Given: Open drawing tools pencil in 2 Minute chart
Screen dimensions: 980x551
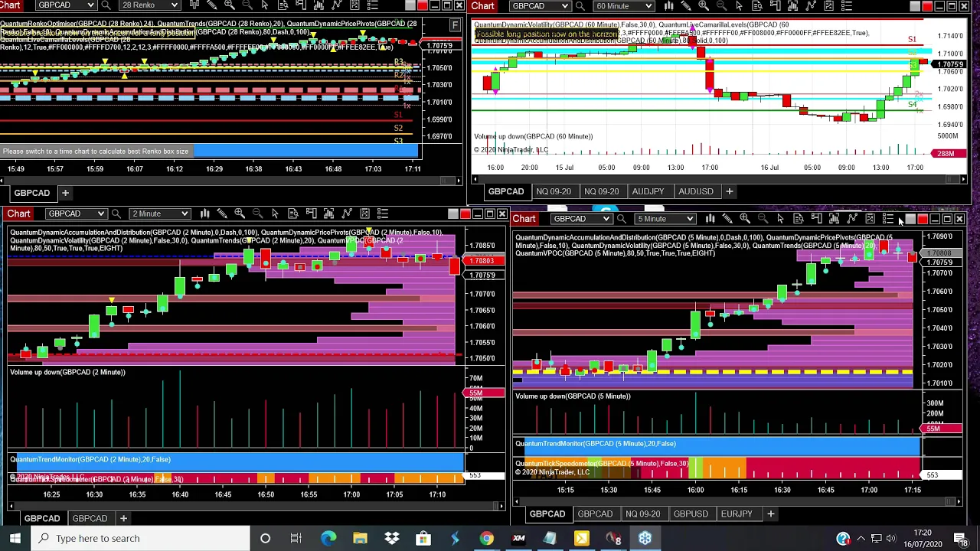Looking at the screenshot, I should (x=222, y=214).
